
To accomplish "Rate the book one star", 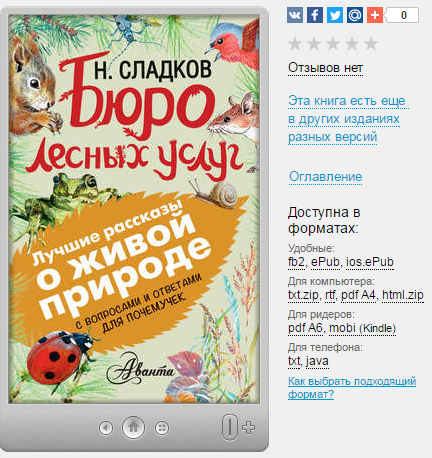I will coord(295,44).
